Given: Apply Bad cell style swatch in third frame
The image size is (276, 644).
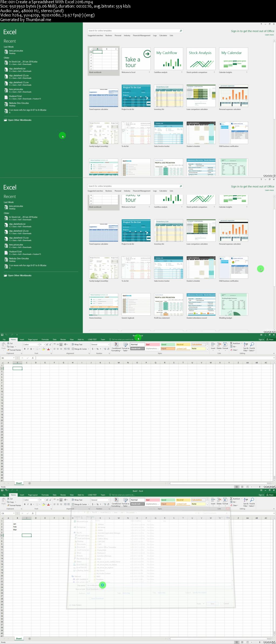Looking at the screenshot, I should (152, 345).
